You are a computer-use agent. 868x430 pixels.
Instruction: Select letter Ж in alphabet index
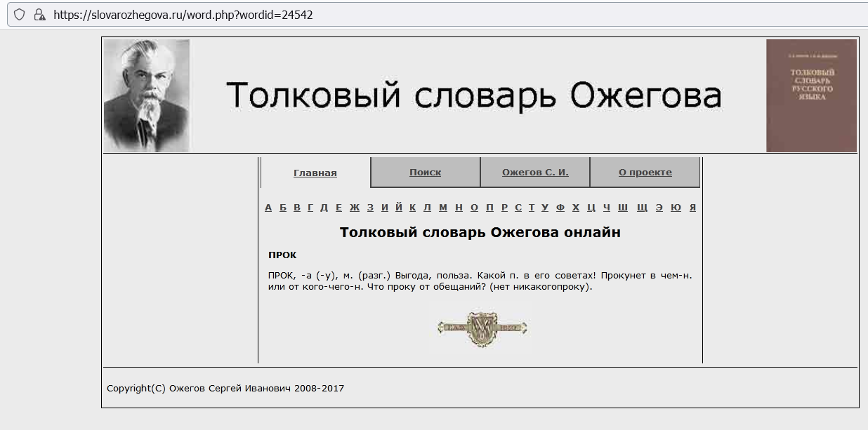[x=354, y=207]
